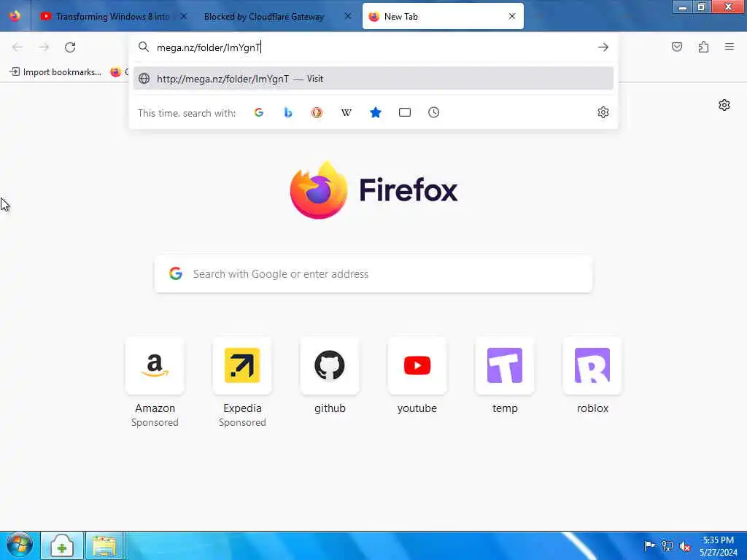
Task: Open search settings gear in dropdown
Action: tap(603, 112)
